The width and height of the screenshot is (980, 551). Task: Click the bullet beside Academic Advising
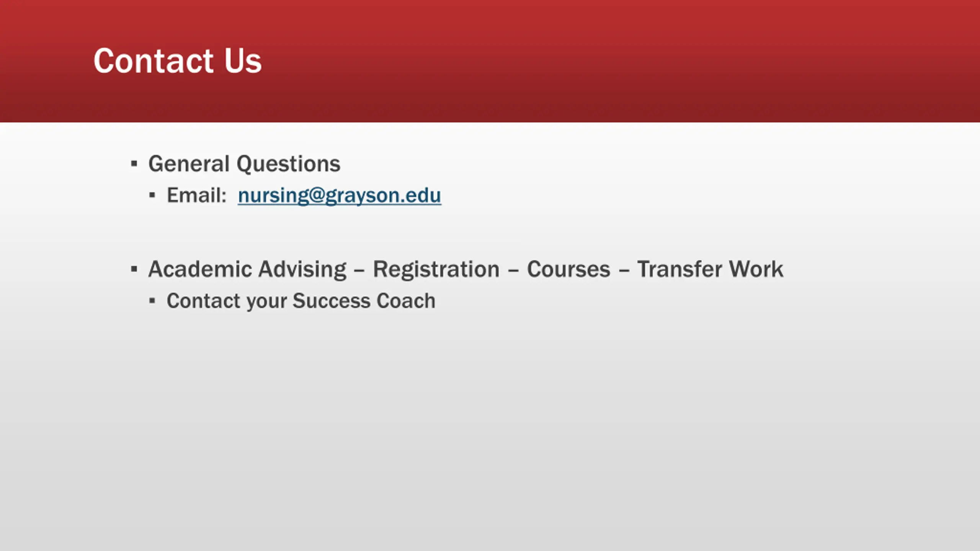tap(134, 269)
